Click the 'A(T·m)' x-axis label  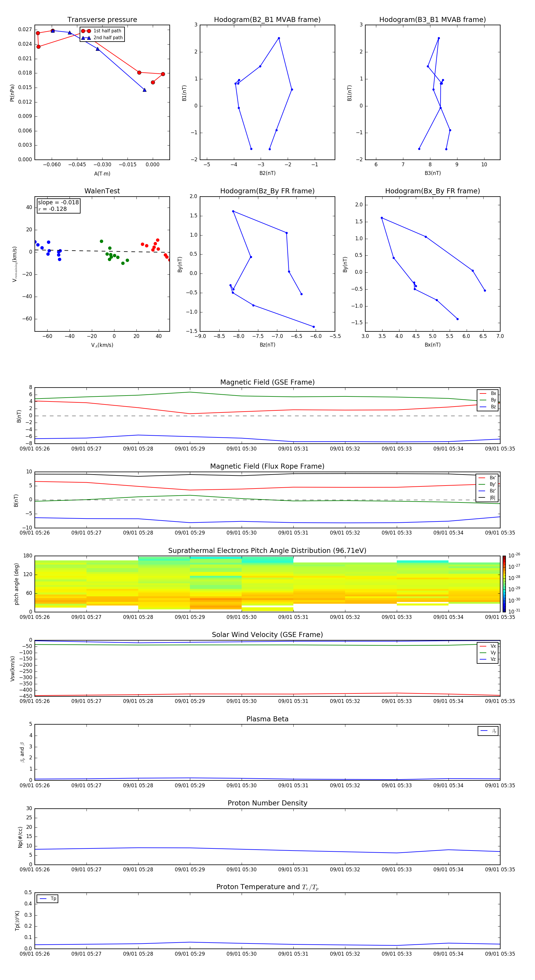[102, 174]
